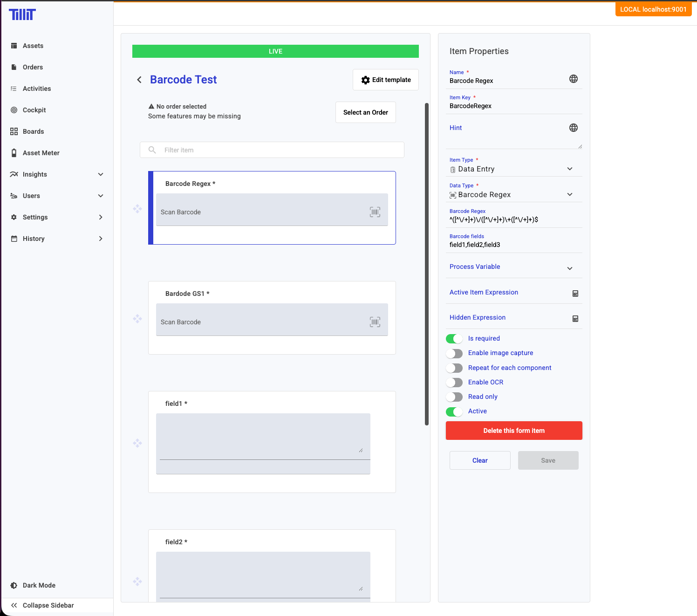
Task: Go to Cockpit in the sidebar
Action: pyautogui.click(x=34, y=110)
